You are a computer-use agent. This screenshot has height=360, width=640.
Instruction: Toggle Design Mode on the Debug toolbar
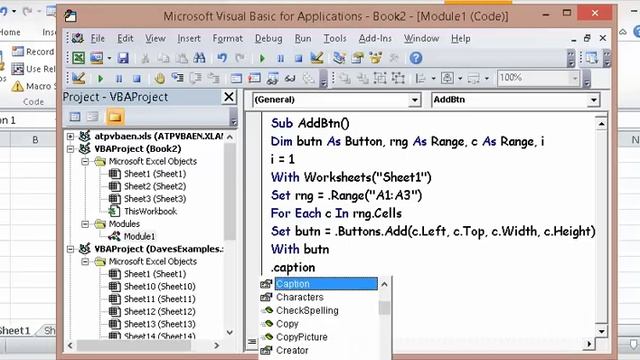[x=78, y=78]
